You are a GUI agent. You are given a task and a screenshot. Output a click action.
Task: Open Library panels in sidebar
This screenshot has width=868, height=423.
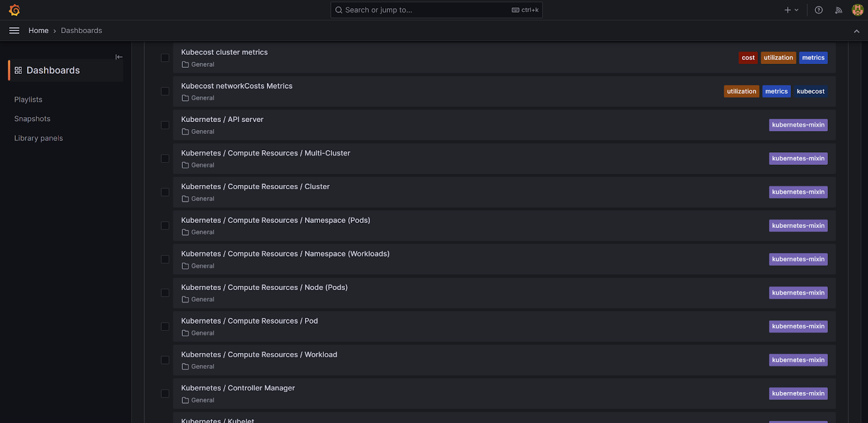pos(39,138)
